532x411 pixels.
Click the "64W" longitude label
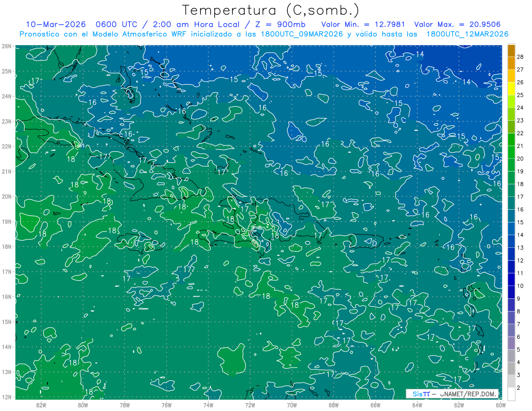click(417, 405)
